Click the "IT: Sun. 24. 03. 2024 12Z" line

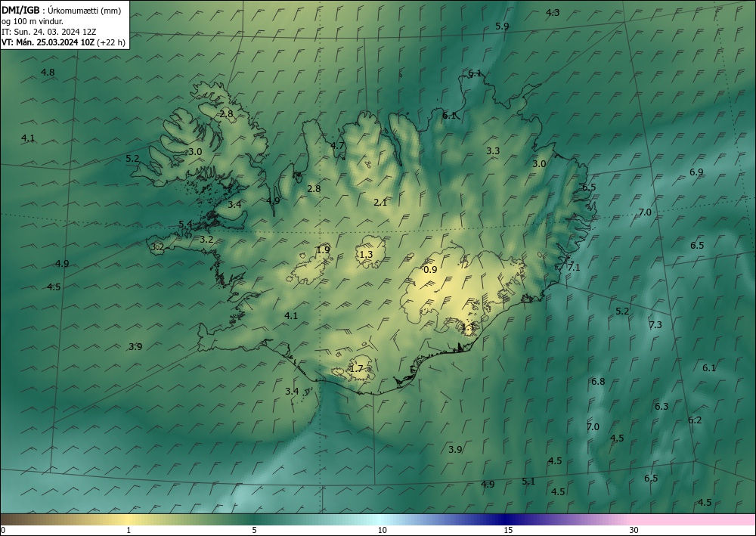pyautogui.click(x=48, y=32)
